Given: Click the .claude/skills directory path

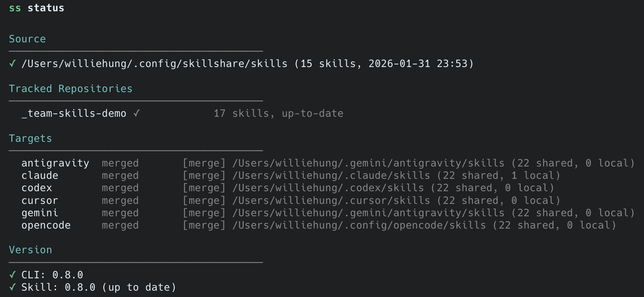Looking at the screenshot, I should click(x=331, y=175).
